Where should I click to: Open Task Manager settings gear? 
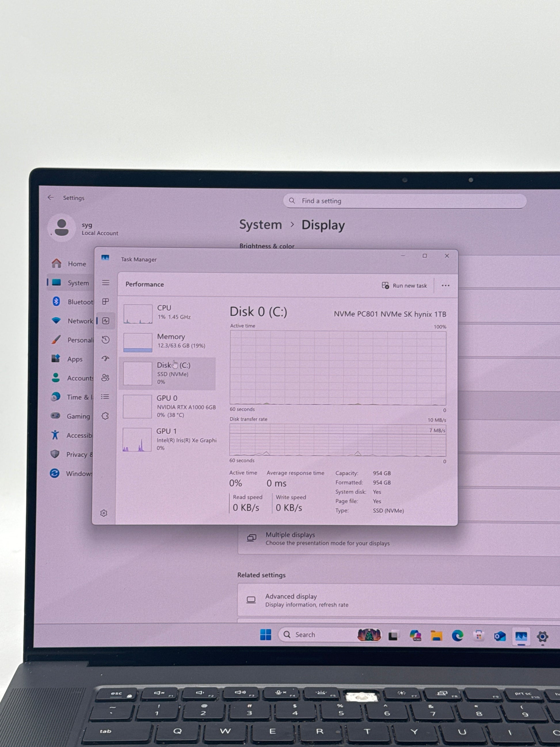104,513
